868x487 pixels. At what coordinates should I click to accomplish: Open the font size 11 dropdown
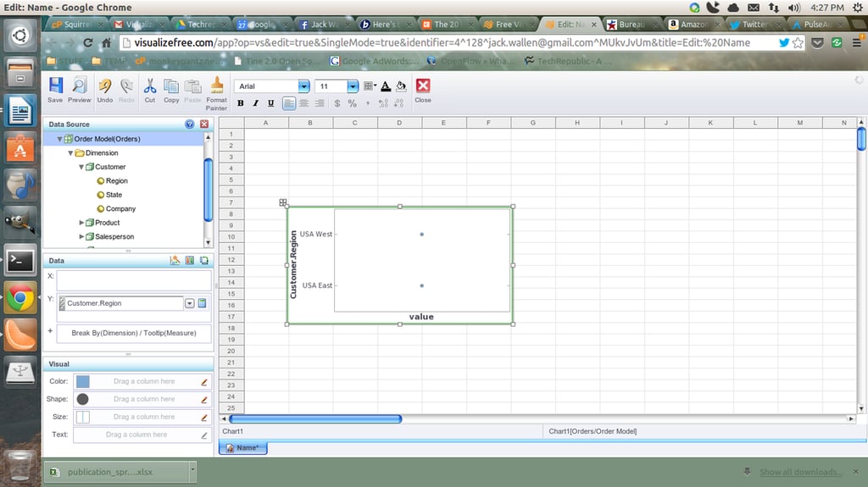coord(353,86)
